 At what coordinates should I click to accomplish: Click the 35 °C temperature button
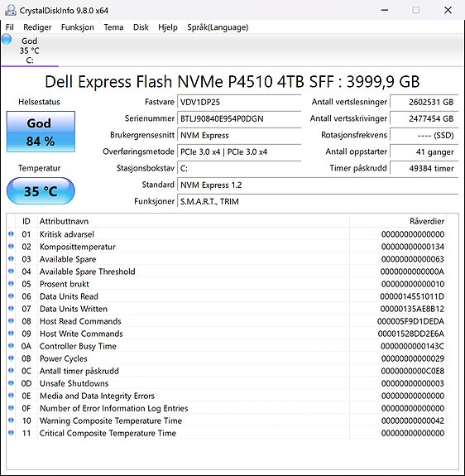pyautogui.click(x=41, y=191)
